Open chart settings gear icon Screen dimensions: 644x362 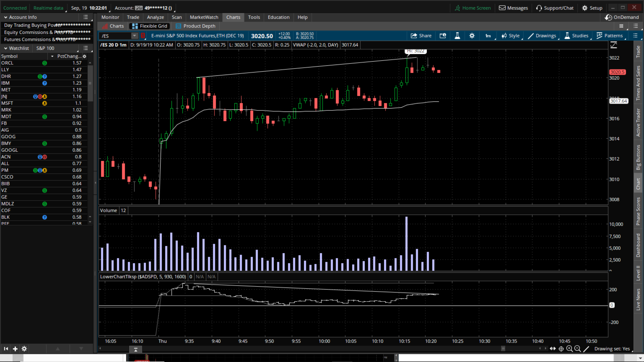[472, 36]
